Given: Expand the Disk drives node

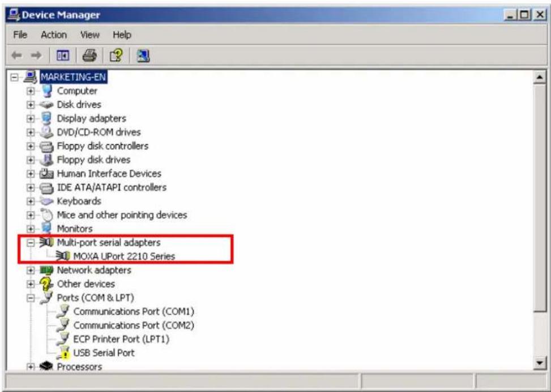Looking at the screenshot, I should [31, 105].
